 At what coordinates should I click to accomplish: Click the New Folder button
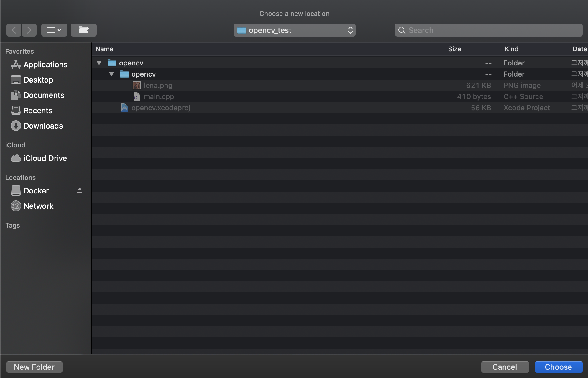coord(35,367)
